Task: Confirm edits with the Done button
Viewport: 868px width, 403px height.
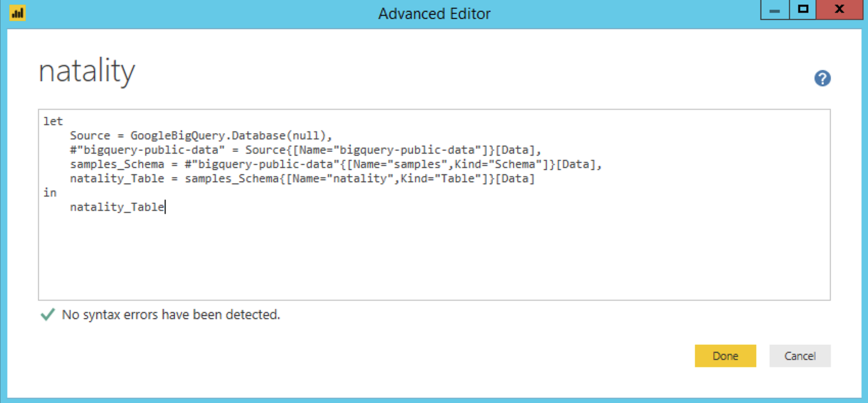Action: 725,356
